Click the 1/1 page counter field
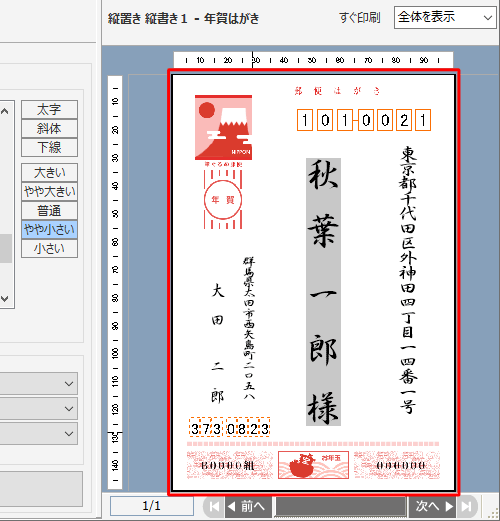The image size is (500, 521). pos(152,506)
